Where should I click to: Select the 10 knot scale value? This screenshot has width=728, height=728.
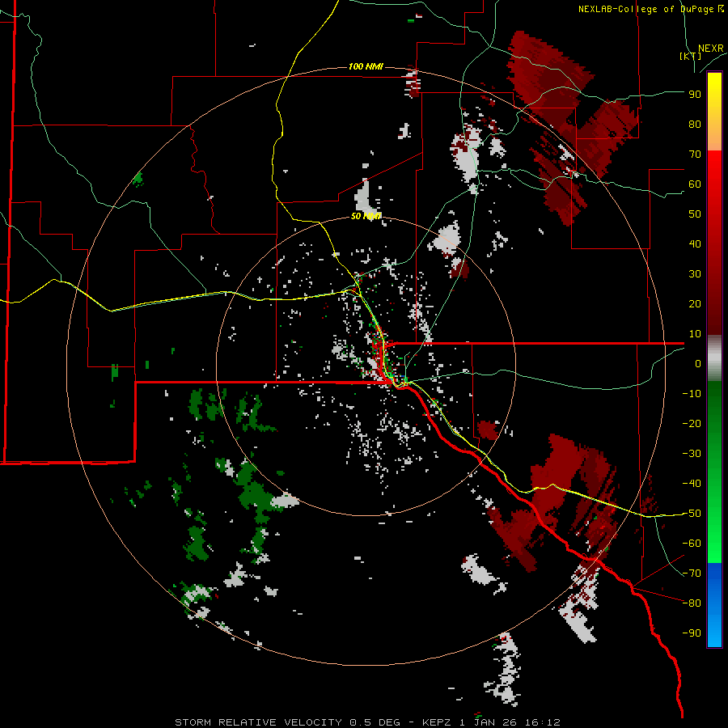tap(695, 334)
